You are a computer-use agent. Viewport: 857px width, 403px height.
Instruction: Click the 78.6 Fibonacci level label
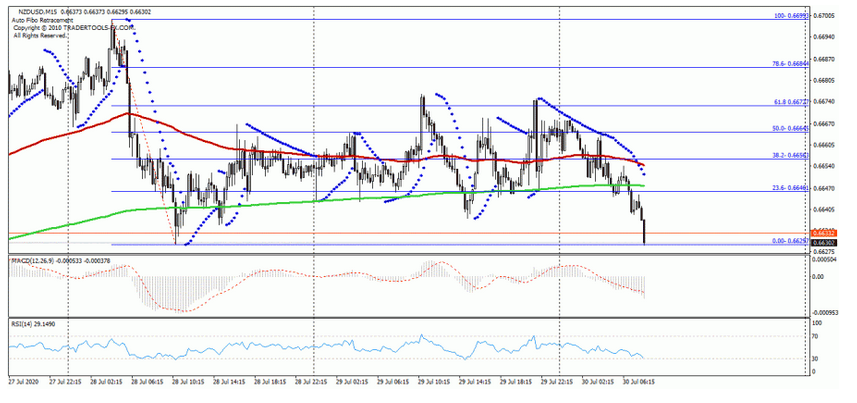pos(789,64)
